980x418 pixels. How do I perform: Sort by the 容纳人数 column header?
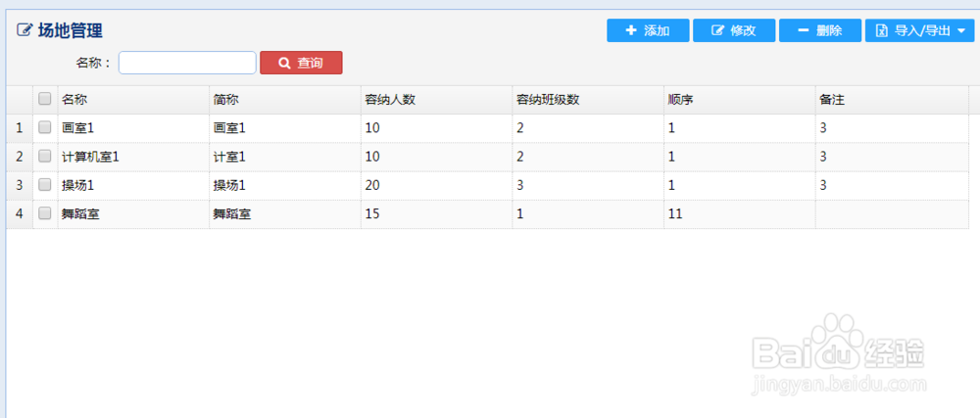pyautogui.click(x=437, y=100)
